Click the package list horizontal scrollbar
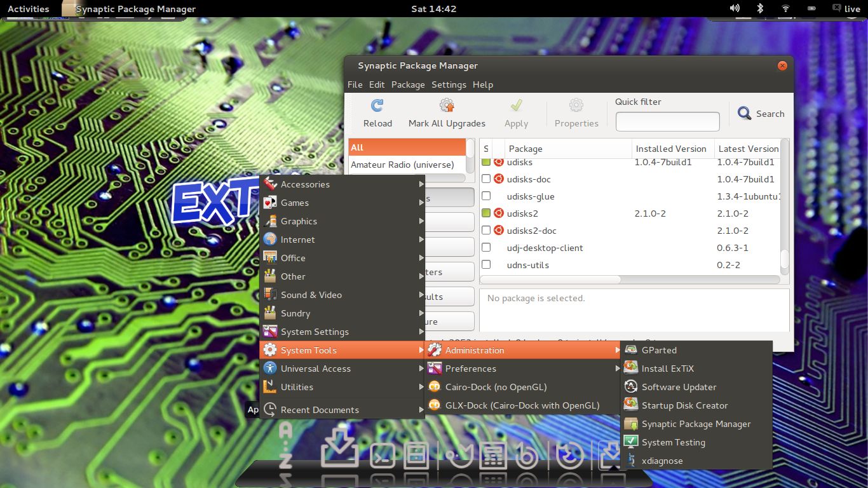Viewport: 868px width, 488px height. pos(550,280)
